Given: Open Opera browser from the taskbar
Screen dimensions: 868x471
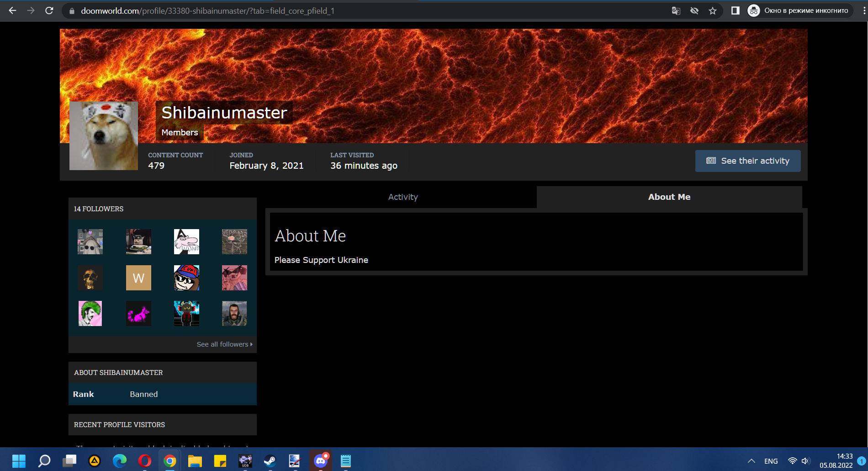Looking at the screenshot, I should [145, 460].
